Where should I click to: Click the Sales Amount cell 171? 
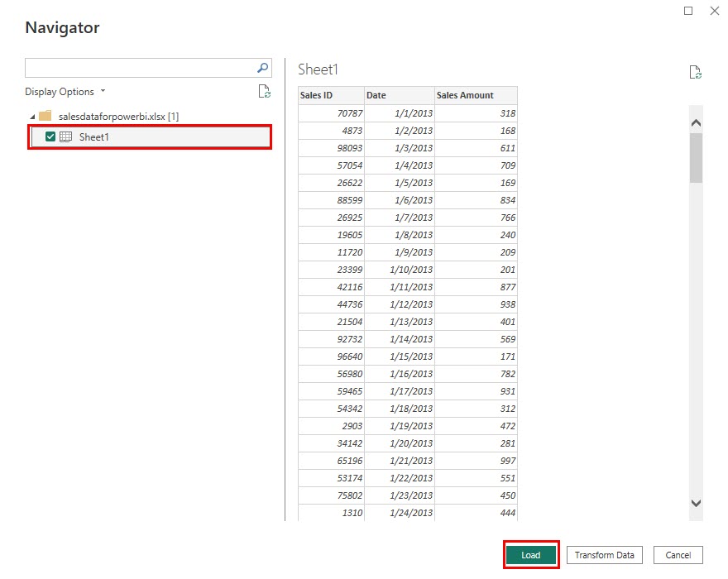[x=476, y=356]
